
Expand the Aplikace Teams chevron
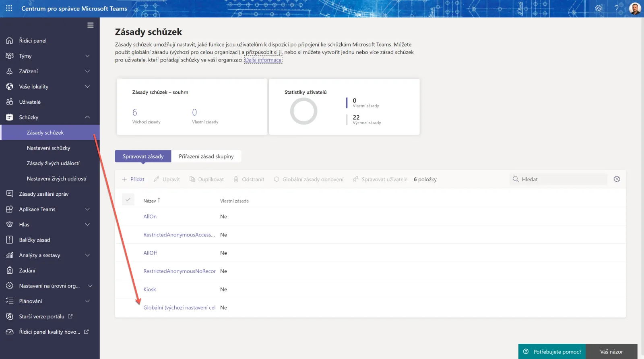[x=87, y=209]
